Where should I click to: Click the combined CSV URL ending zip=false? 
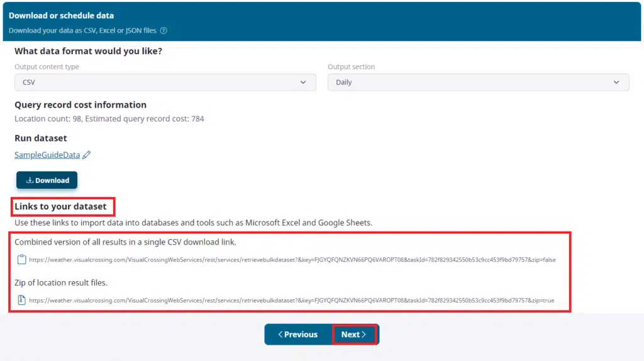pos(292,260)
